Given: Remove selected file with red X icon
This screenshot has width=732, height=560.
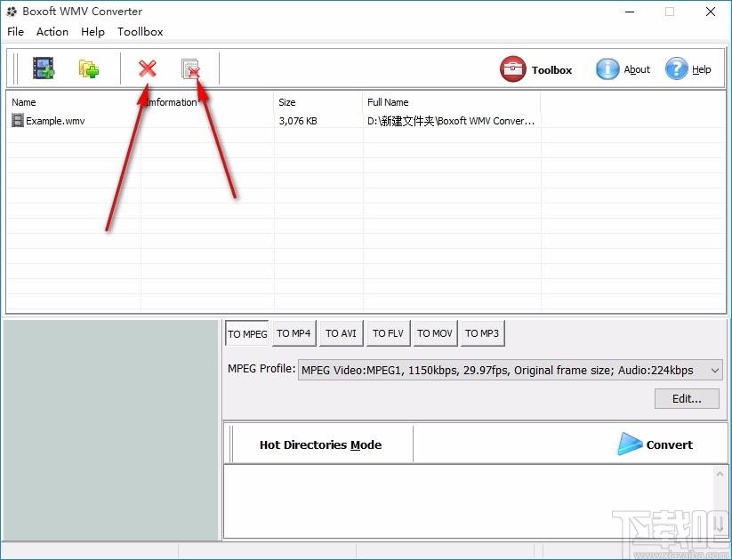Looking at the screenshot, I should pos(148,68).
